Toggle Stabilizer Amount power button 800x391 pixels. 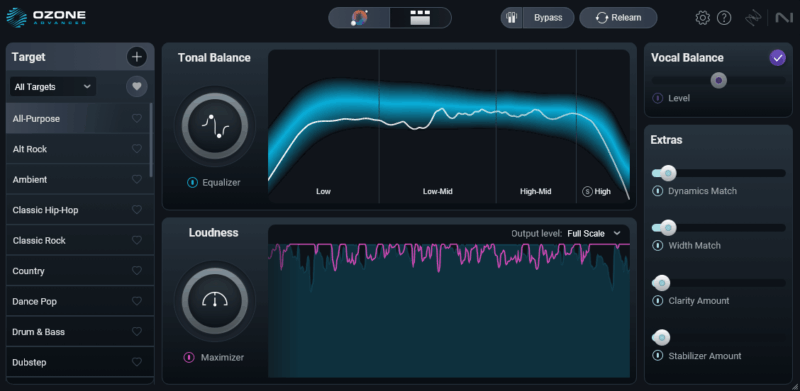(x=658, y=356)
